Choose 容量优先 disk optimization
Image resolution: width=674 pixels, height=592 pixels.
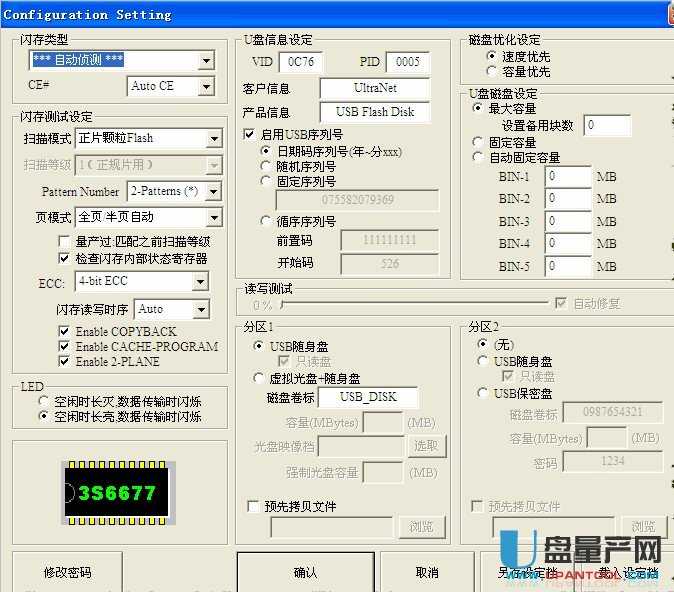click(x=491, y=71)
